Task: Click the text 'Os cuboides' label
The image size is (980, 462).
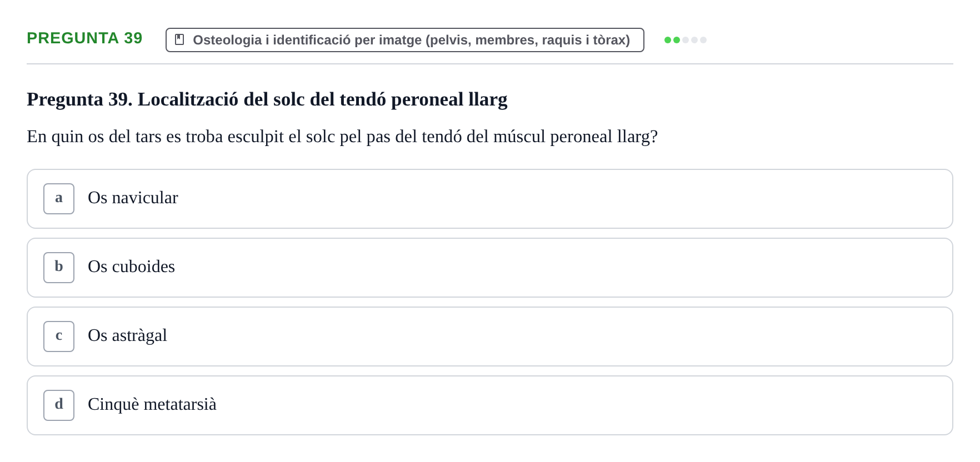Action: (131, 267)
